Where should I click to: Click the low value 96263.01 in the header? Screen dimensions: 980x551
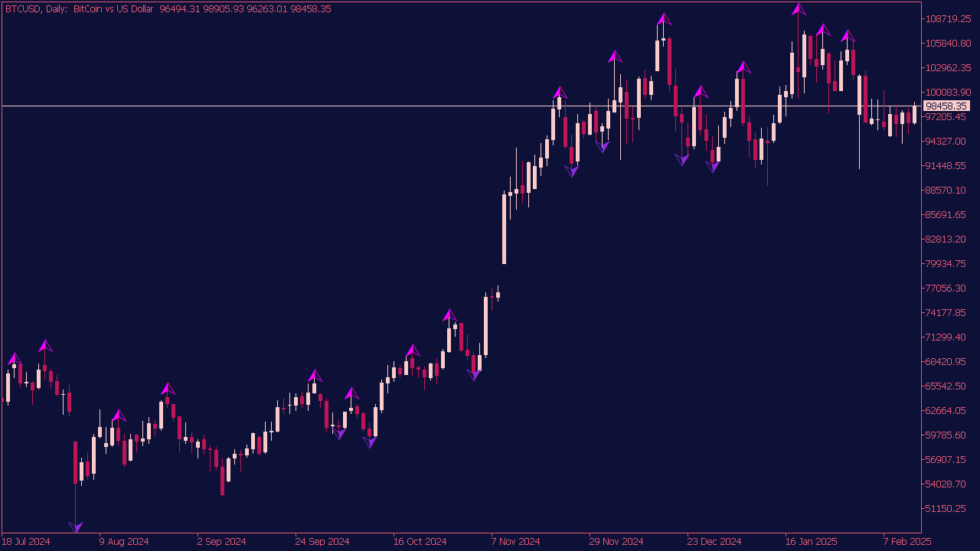pos(269,8)
